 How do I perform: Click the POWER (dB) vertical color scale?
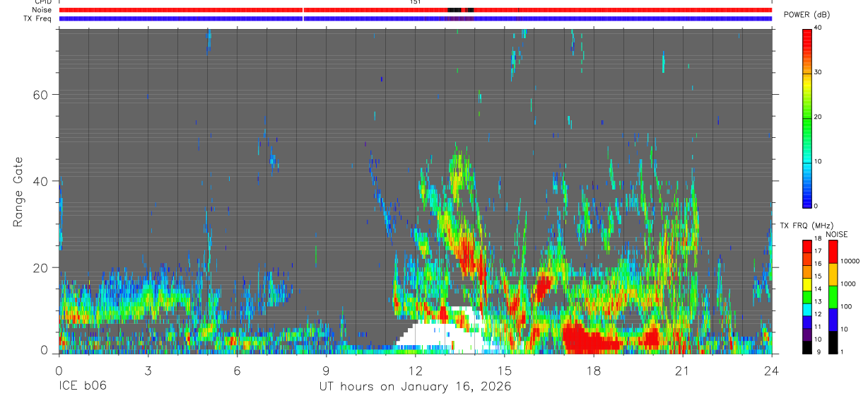tap(807, 117)
